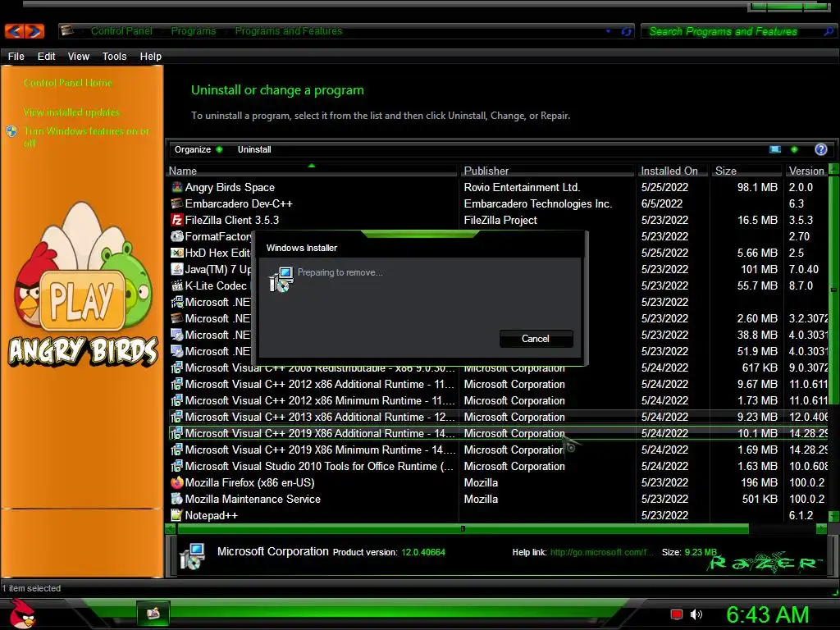The height and width of the screenshot is (630, 840).
Task: Sort by the Publisher column header
Action: click(x=547, y=171)
